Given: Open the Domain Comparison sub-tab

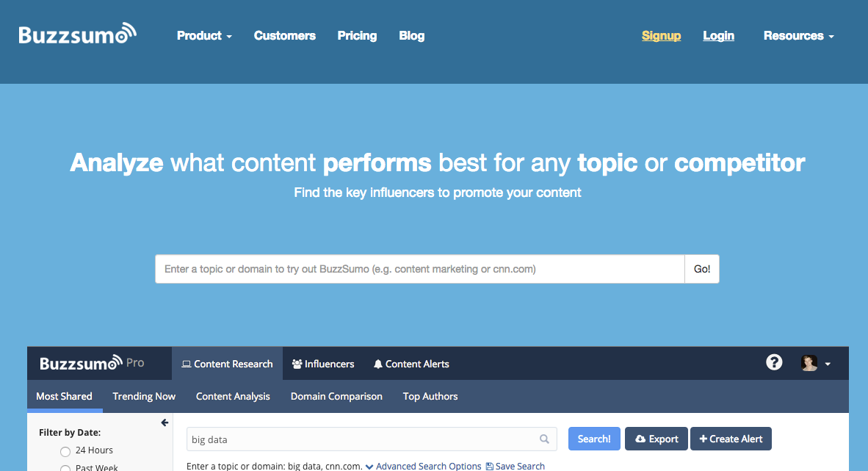Looking at the screenshot, I should click(x=336, y=396).
